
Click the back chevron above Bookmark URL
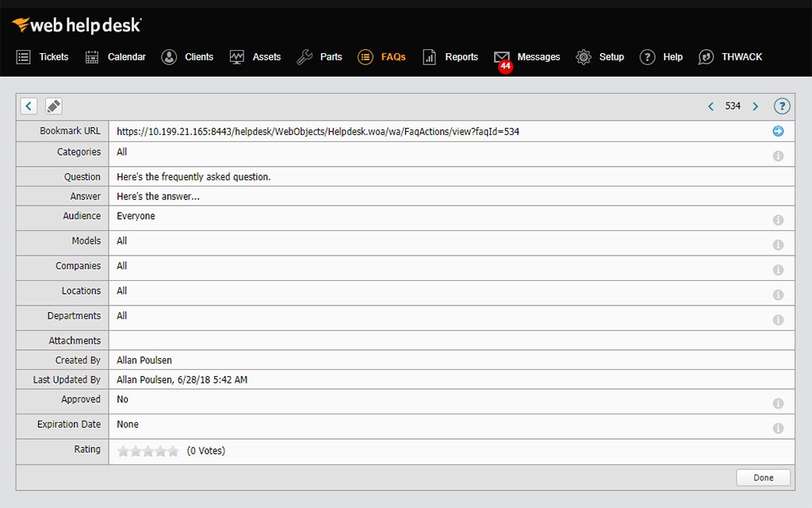[x=29, y=106]
